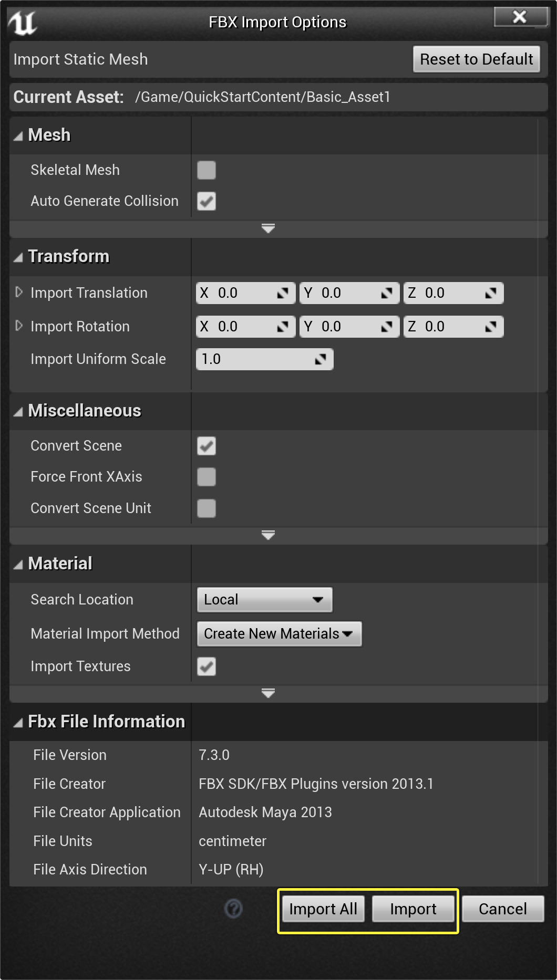557x980 pixels.
Task: Enable Force Front XAxis checkbox
Action: click(207, 477)
